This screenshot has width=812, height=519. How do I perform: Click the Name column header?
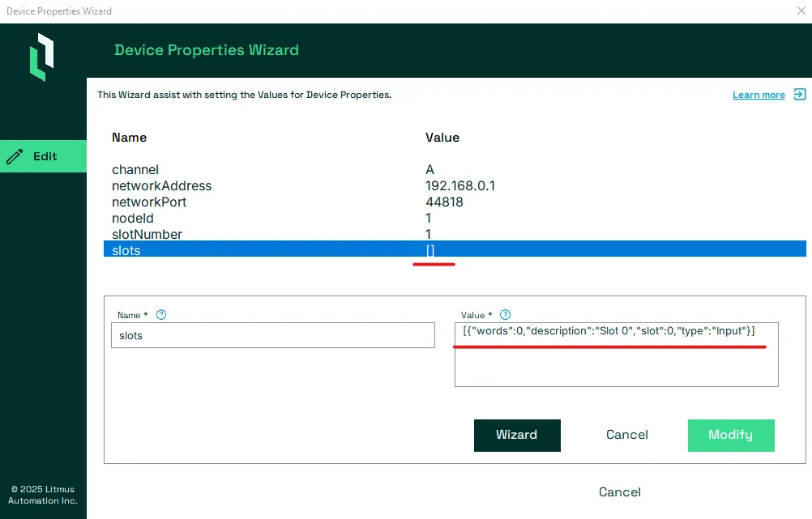click(x=130, y=138)
